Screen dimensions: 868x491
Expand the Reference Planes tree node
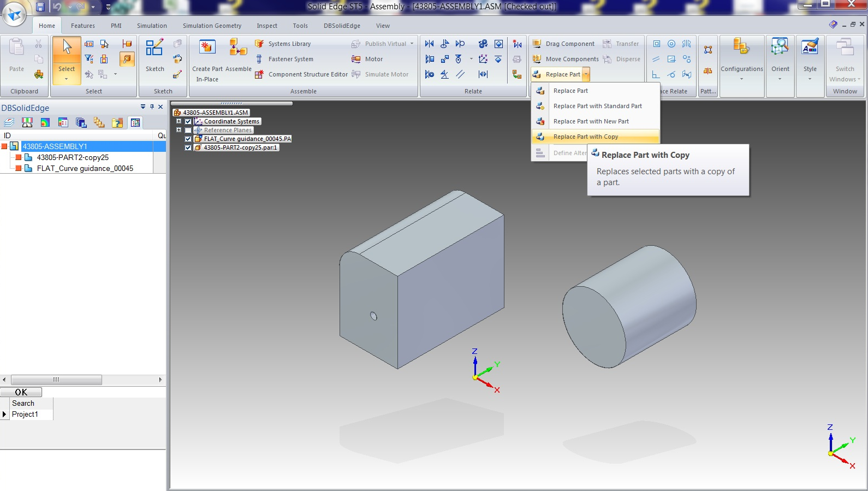[x=179, y=130]
